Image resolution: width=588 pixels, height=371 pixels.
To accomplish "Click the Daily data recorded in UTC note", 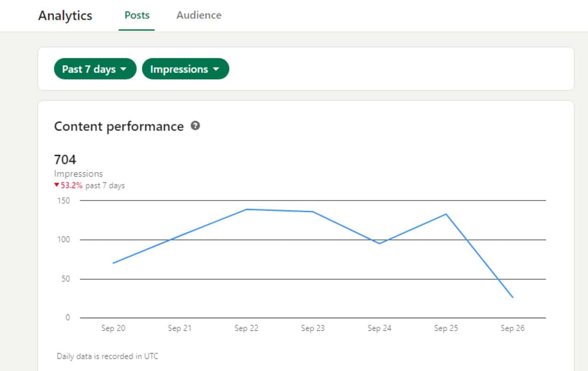I will point(107,356).
